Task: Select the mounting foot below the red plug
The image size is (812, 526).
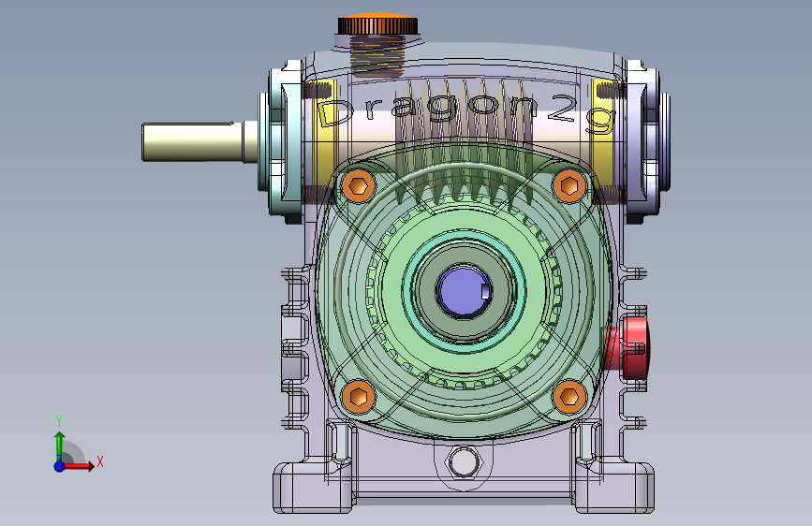Action: coord(613,487)
